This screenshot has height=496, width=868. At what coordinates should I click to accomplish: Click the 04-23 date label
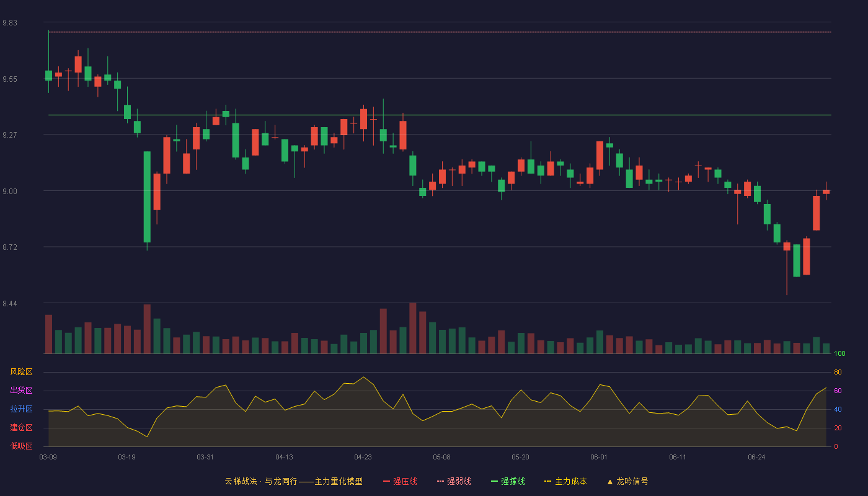tap(363, 458)
